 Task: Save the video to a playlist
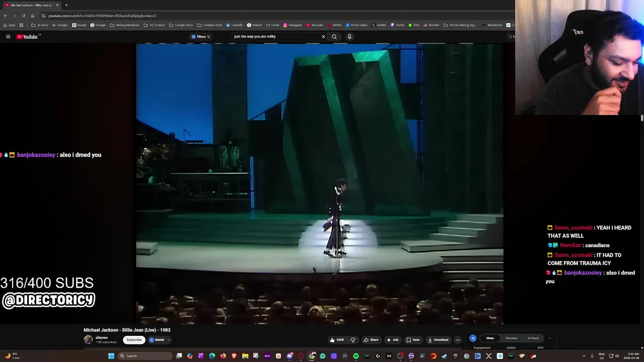click(x=413, y=340)
